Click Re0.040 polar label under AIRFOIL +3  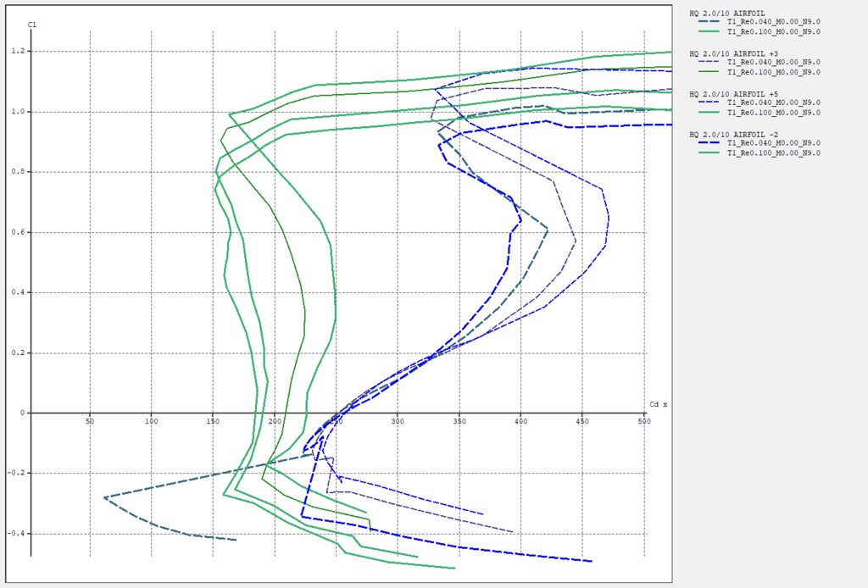click(773, 63)
